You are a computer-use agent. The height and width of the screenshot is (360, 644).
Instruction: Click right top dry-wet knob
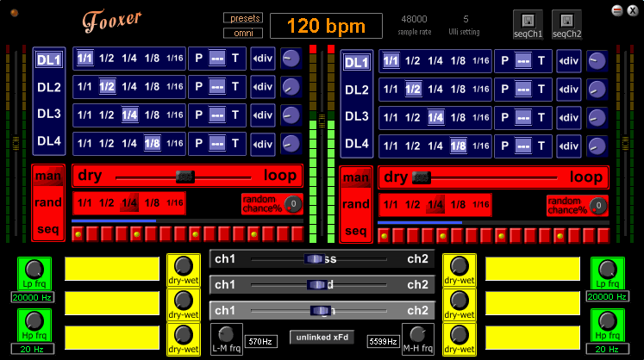(x=460, y=266)
